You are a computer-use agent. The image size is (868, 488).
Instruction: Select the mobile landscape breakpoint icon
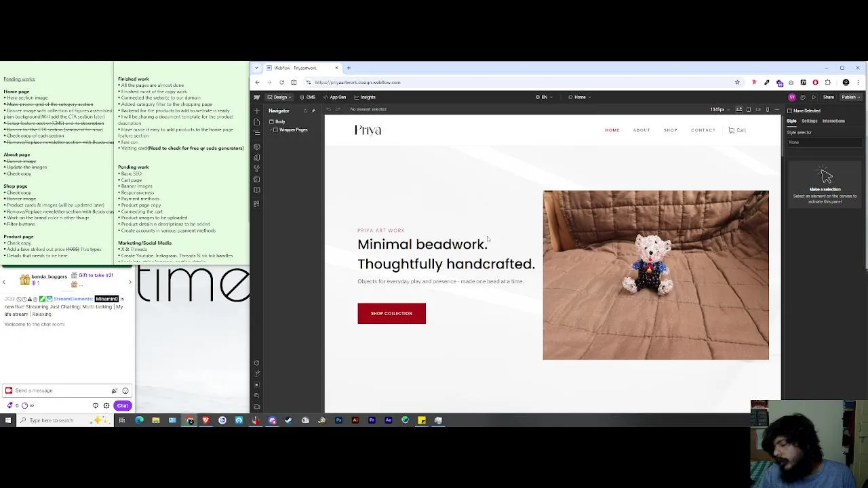758,109
